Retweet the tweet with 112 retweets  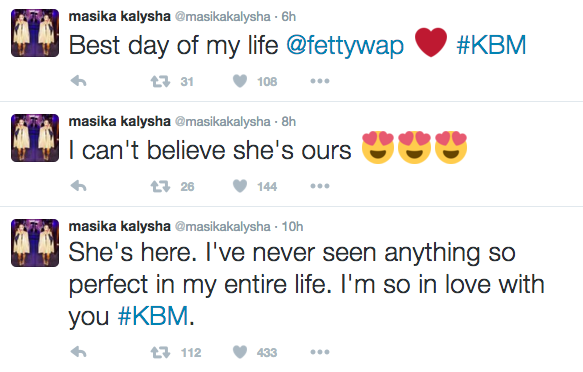[x=160, y=352]
